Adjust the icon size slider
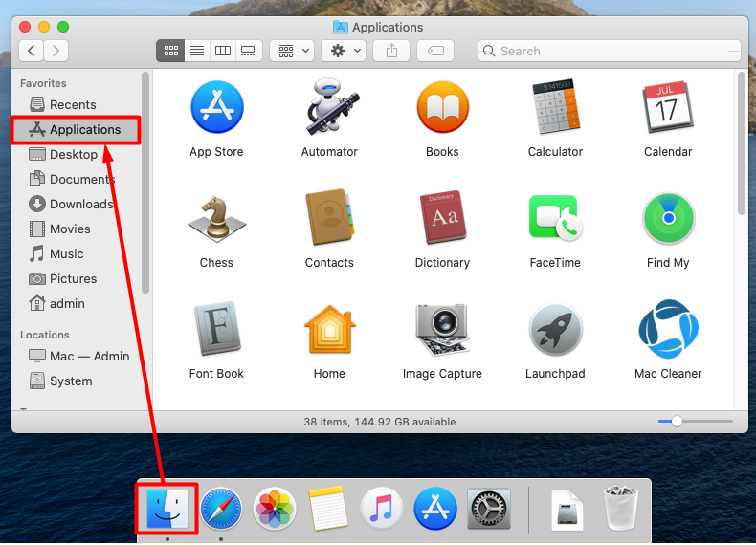 (x=677, y=421)
